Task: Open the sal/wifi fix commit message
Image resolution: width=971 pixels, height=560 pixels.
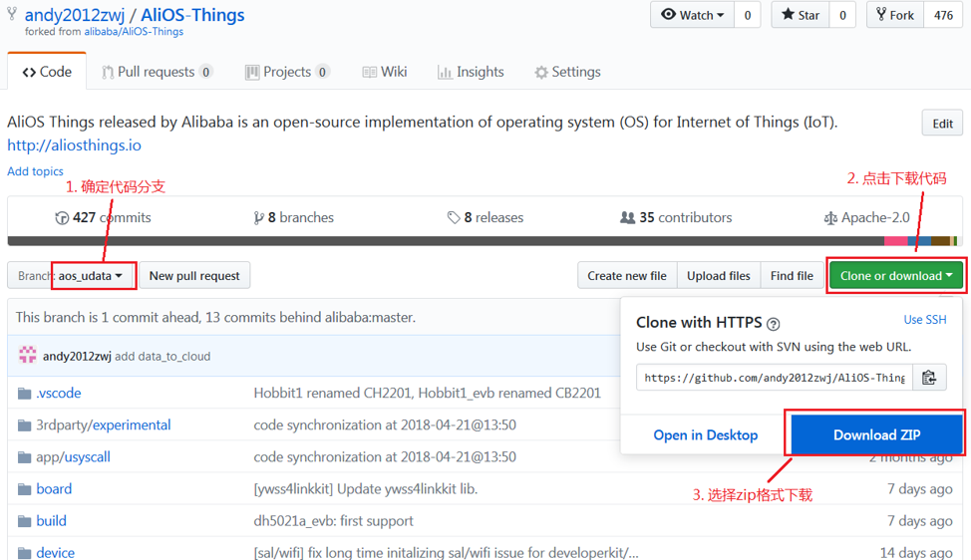Action: coord(446,553)
